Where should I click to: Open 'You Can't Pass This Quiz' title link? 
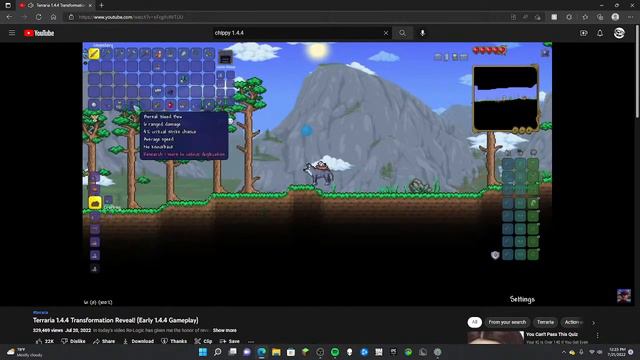pos(551,334)
